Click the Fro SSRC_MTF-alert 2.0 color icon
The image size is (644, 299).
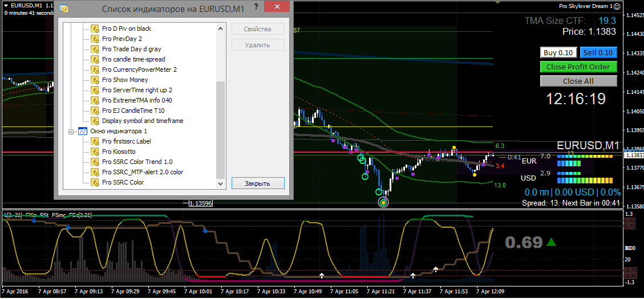tap(95, 172)
